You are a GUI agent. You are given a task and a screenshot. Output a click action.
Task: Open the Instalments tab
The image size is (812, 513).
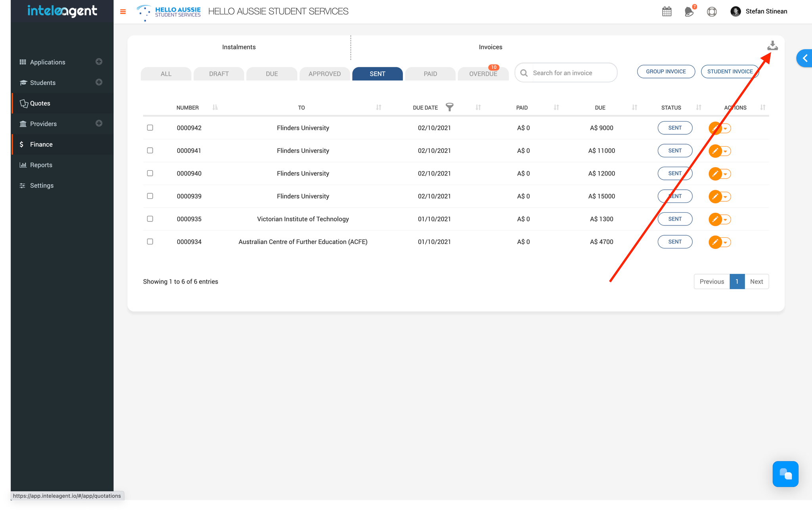point(239,47)
